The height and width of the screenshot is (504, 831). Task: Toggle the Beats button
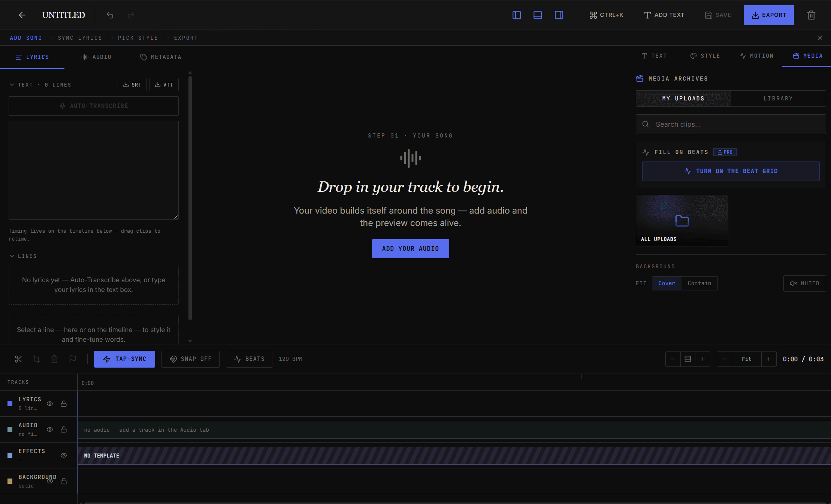[249, 359]
